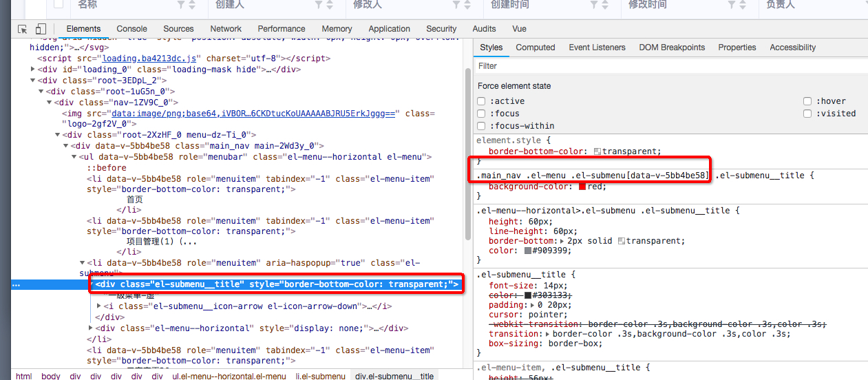Open the filter icon in 创建人 column
Image resolution: width=868 pixels, height=380 pixels.
[x=319, y=5]
